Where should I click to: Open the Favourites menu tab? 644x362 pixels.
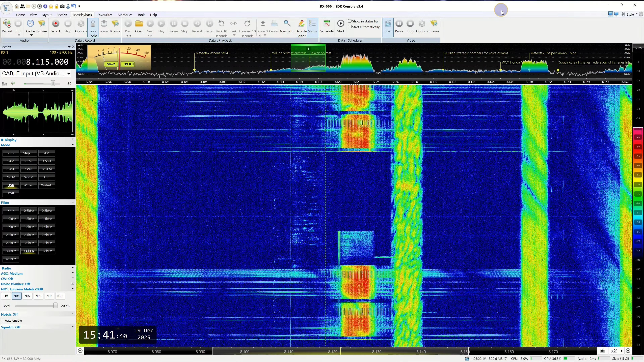pyautogui.click(x=105, y=15)
